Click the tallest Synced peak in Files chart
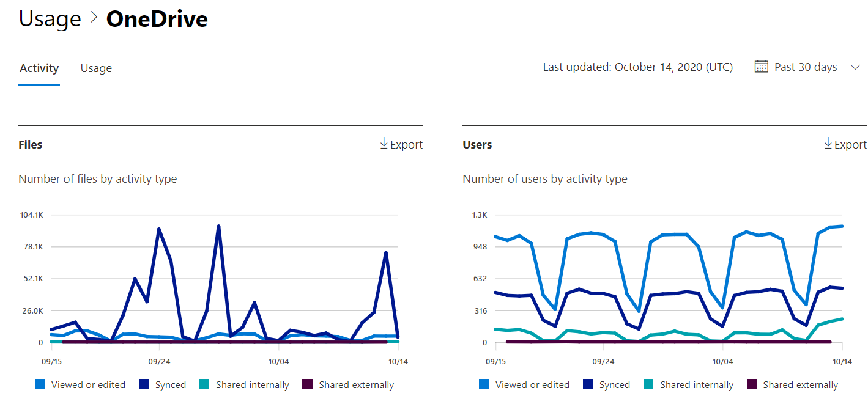The width and height of the screenshot is (868, 418). [218, 225]
